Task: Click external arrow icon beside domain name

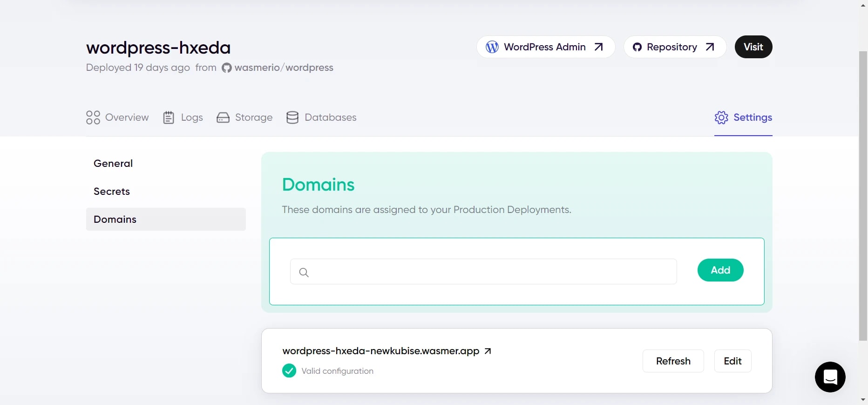Action: [x=488, y=351]
